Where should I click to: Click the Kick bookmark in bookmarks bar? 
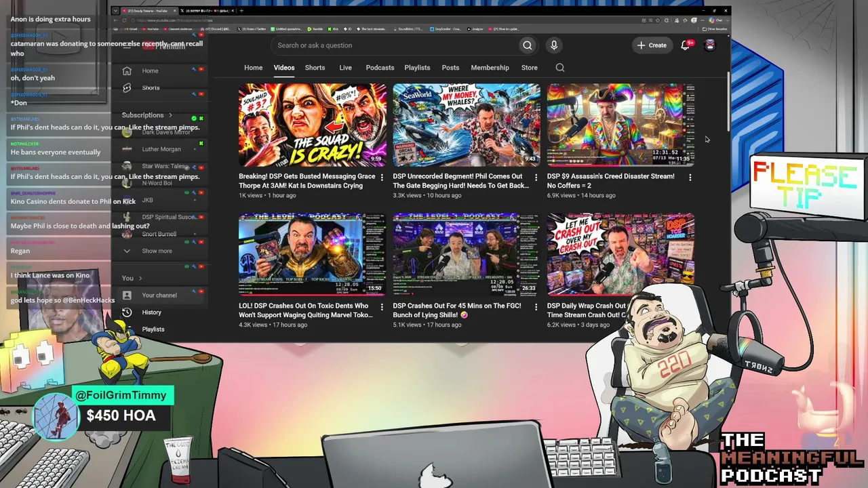click(334, 29)
